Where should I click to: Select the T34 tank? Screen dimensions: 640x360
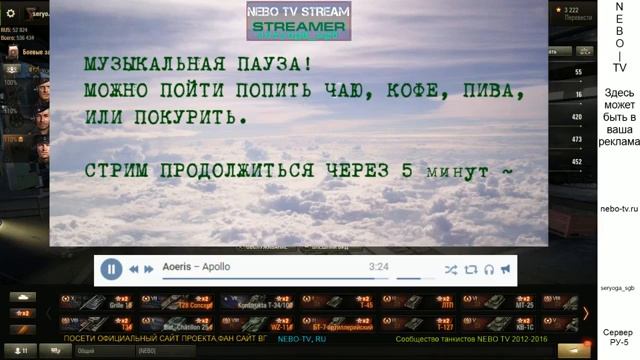(x=96, y=324)
